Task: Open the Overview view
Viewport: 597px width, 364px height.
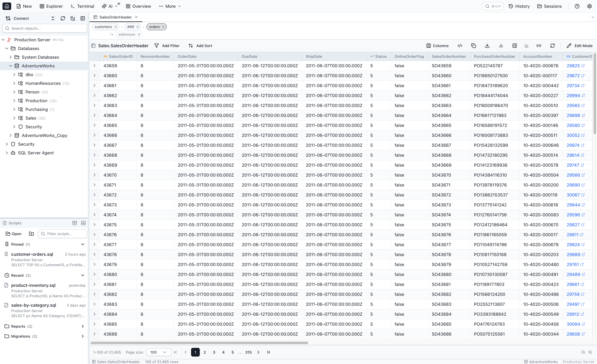Action: [138, 6]
